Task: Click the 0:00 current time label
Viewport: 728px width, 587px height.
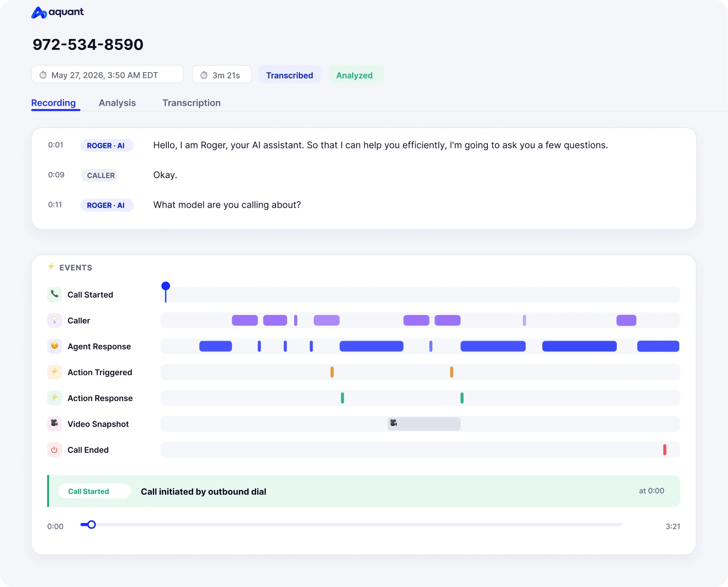Action: (55, 526)
